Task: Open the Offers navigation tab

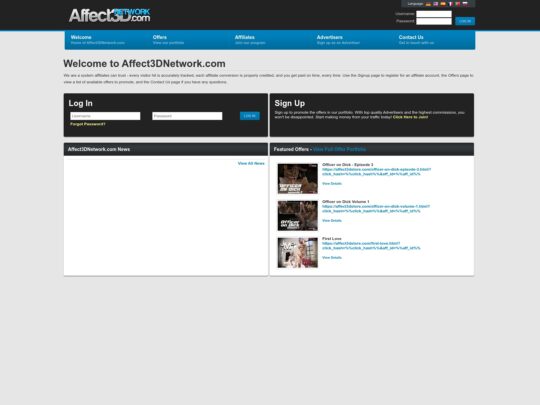Action: pyautogui.click(x=168, y=40)
